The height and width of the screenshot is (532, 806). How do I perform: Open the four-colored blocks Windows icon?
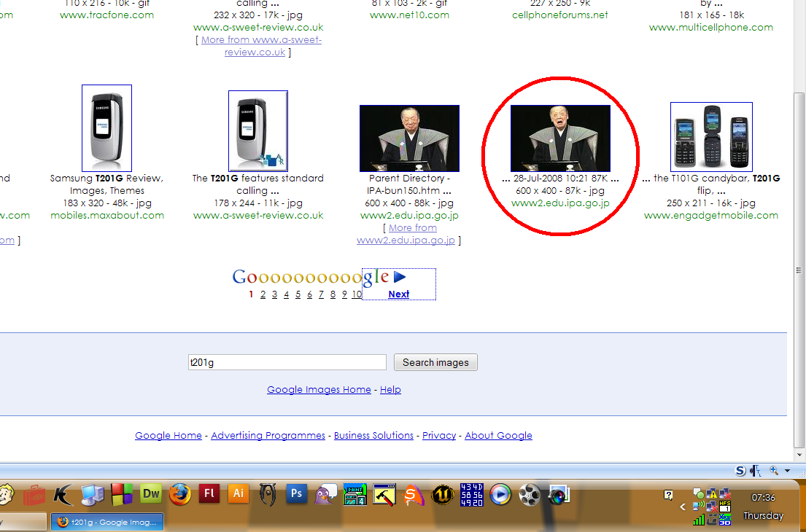click(122, 495)
